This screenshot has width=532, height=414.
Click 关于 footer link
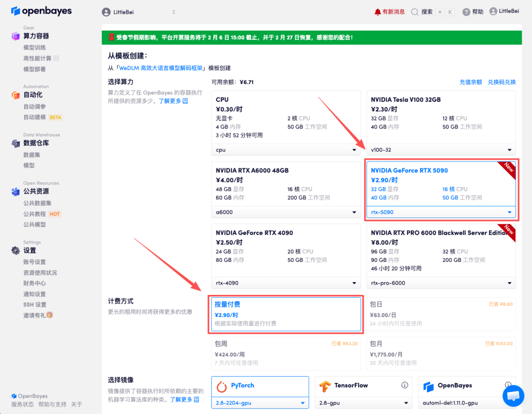point(77,404)
